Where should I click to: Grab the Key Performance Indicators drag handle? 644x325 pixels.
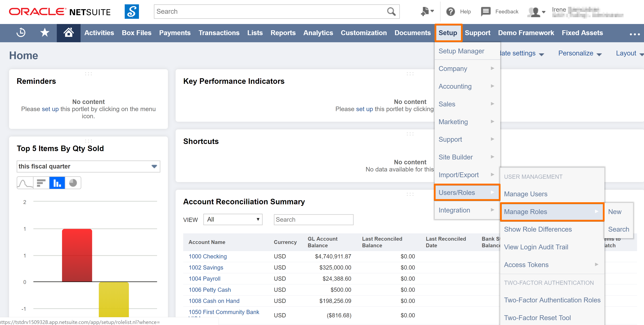pos(410,74)
